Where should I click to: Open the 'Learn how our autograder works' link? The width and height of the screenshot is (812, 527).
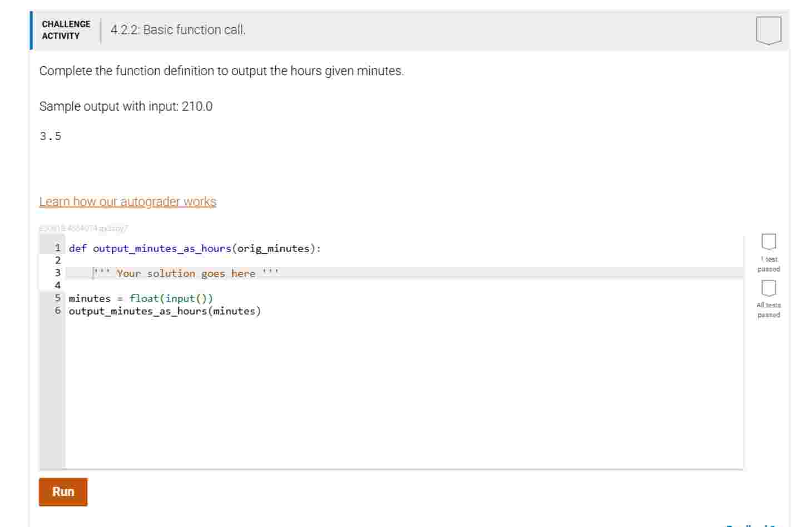(127, 201)
